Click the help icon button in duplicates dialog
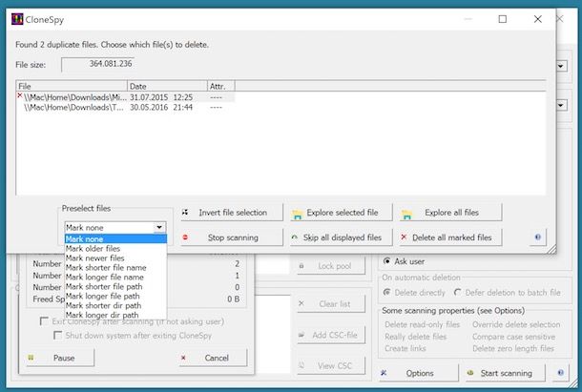The width and height of the screenshot is (582, 392). click(x=537, y=237)
